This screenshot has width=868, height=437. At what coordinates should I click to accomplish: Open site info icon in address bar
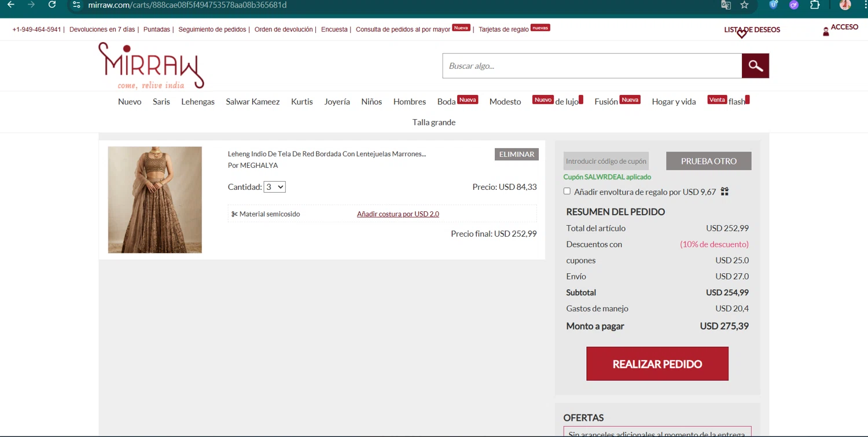click(76, 5)
